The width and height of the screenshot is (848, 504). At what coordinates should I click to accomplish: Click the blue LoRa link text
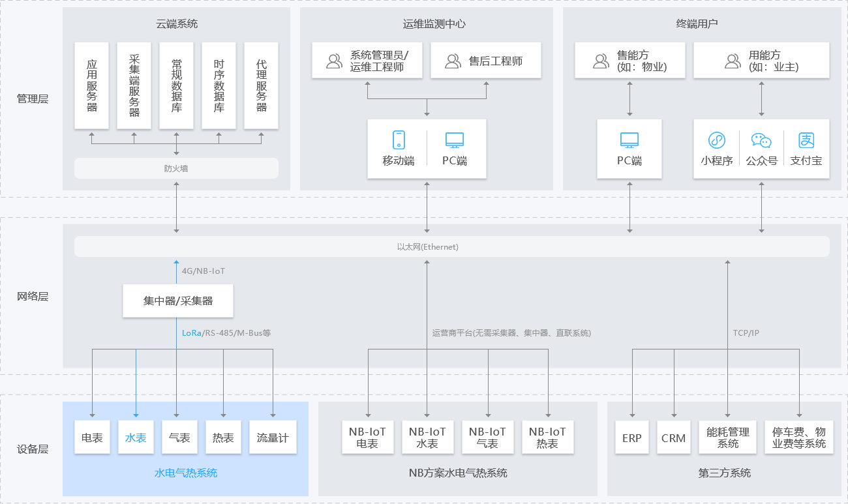tap(191, 333)
